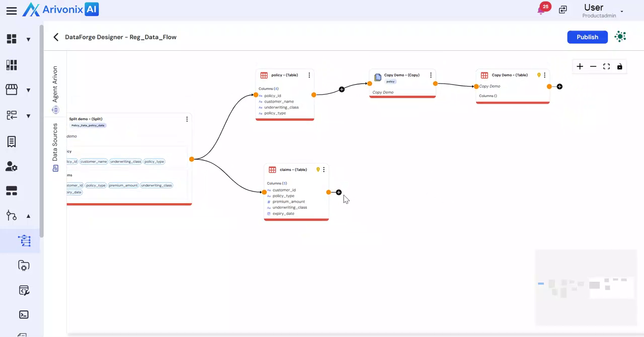Click the zoom in plus control
This screenshot has width=644, height=337.
(580, 66)
